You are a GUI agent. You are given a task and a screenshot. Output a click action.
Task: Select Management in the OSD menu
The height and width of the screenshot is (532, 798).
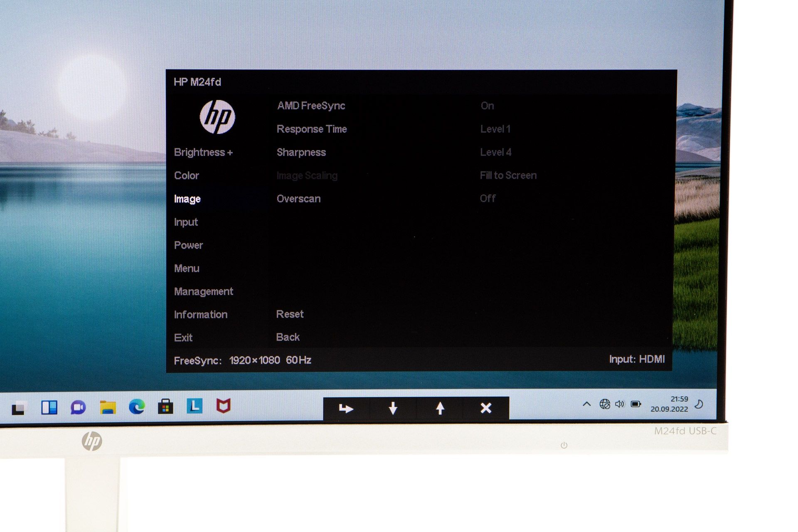(x=203, y=292)
